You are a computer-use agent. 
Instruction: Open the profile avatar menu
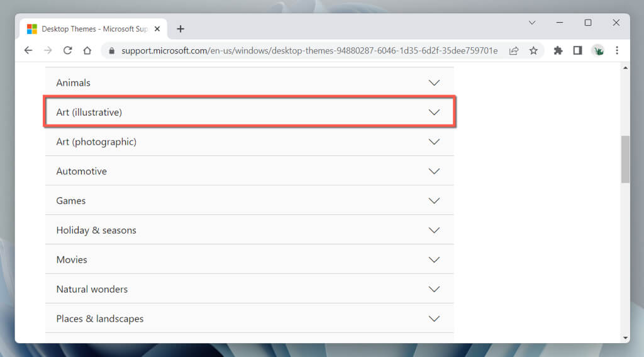(597, 50)
